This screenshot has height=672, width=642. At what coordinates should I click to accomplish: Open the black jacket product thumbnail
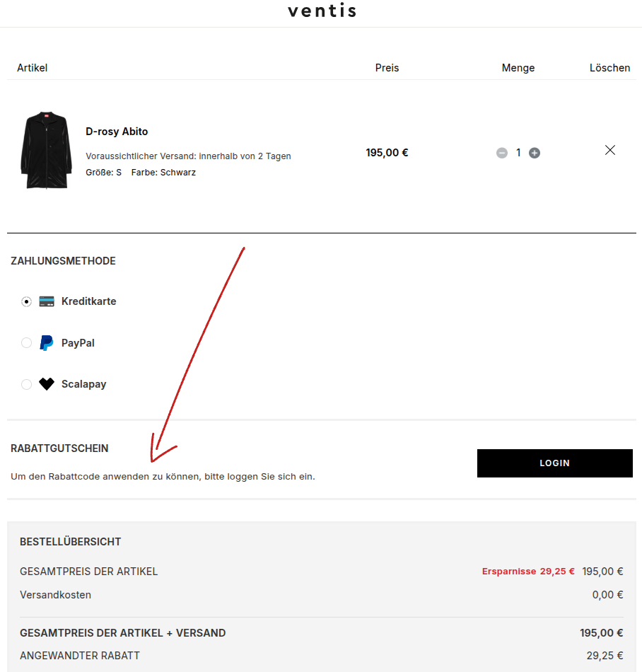tap(46, 151)
